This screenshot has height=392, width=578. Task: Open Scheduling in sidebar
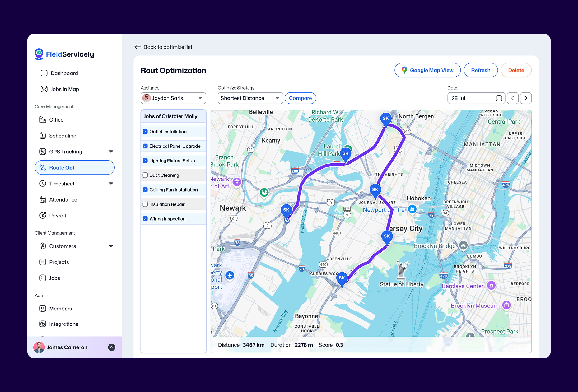pos(63,136)
